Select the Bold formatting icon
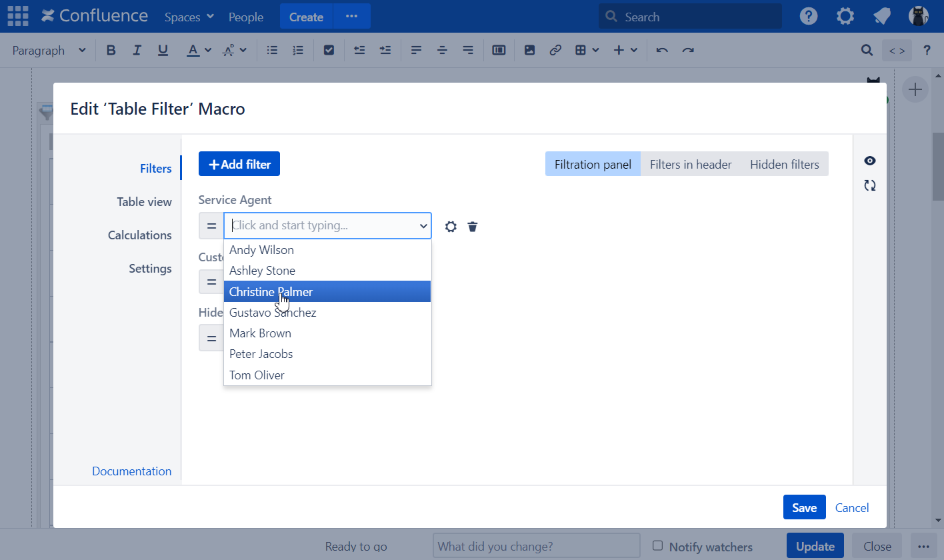Image resolution: width=944 pixels, height=560 pixels. click(x=111, y=50)
